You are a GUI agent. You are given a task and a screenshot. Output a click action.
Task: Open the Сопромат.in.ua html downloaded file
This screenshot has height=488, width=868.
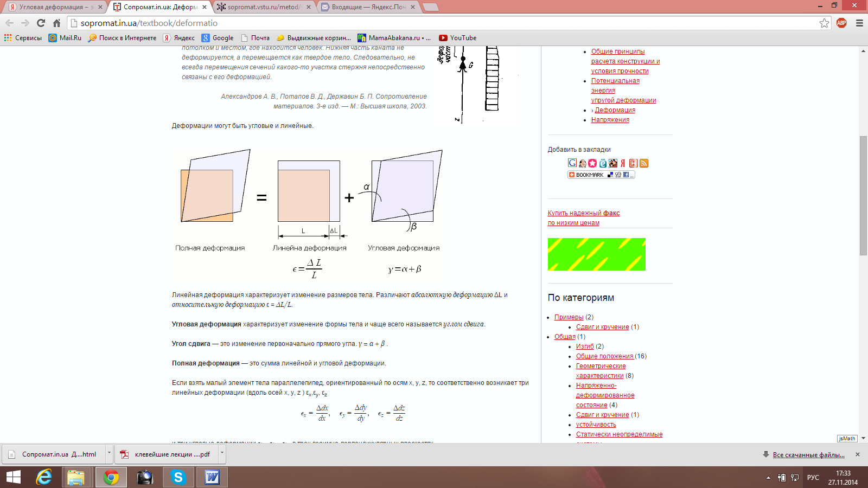54,454
